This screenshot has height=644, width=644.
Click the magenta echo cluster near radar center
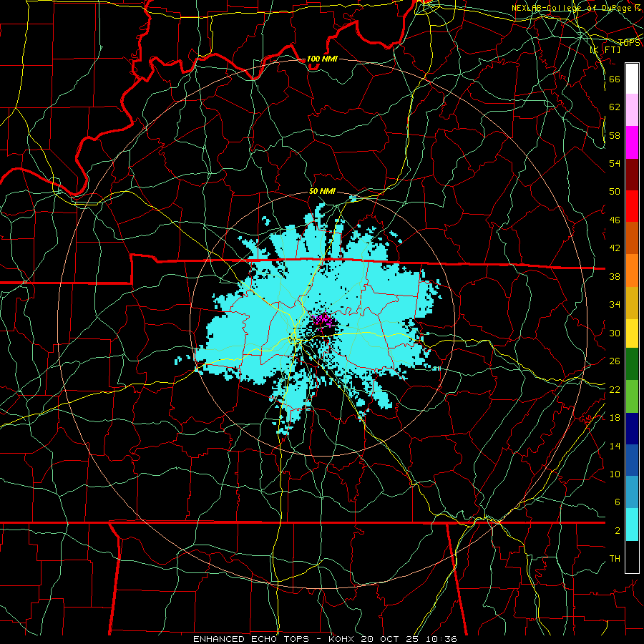click(323, 320)
